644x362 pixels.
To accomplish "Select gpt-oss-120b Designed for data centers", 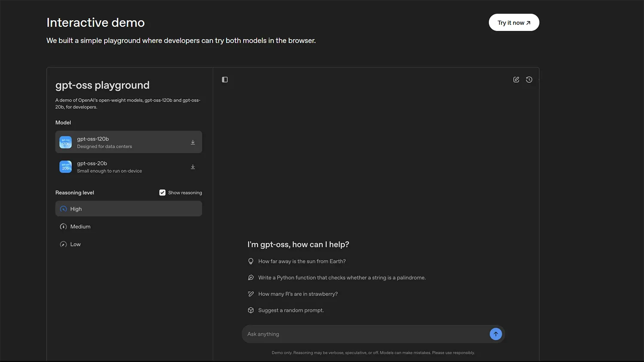I will click(x=129, y=142).
